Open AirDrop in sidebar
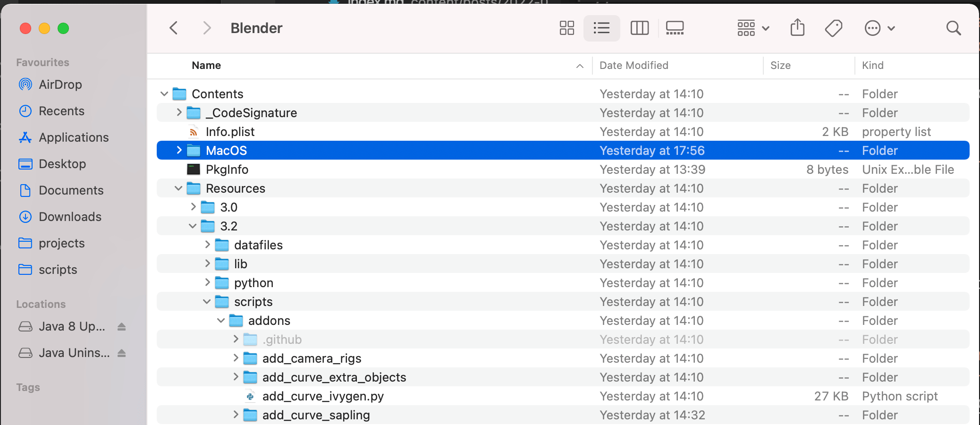 [60, 85]
